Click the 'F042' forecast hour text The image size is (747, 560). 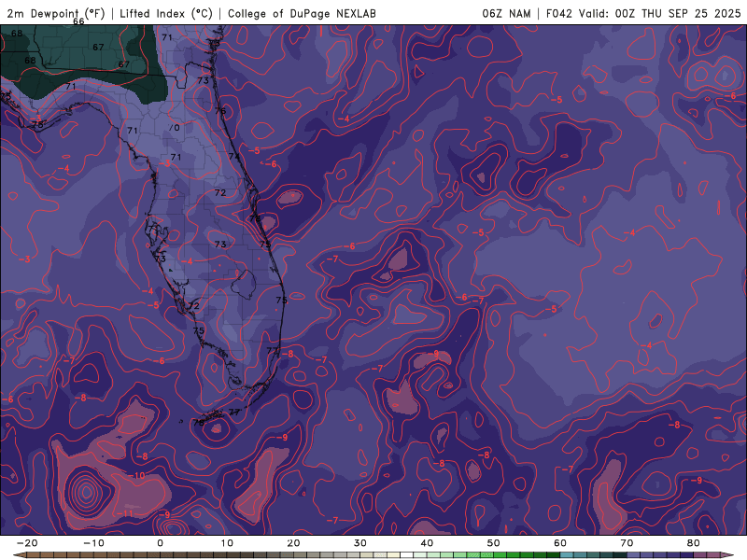558,13
